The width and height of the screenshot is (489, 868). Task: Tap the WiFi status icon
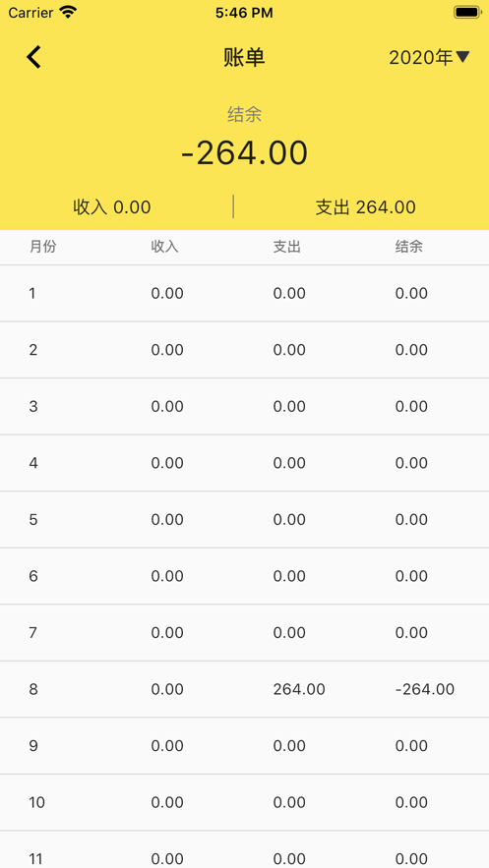click(x=68, y=12)
